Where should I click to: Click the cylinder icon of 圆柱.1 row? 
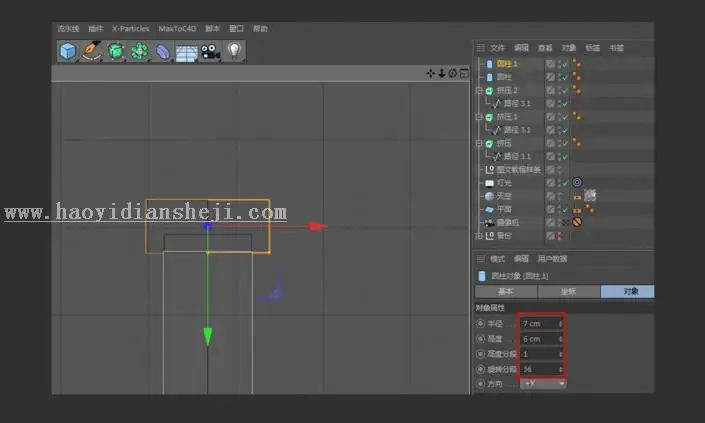point(490,64)
